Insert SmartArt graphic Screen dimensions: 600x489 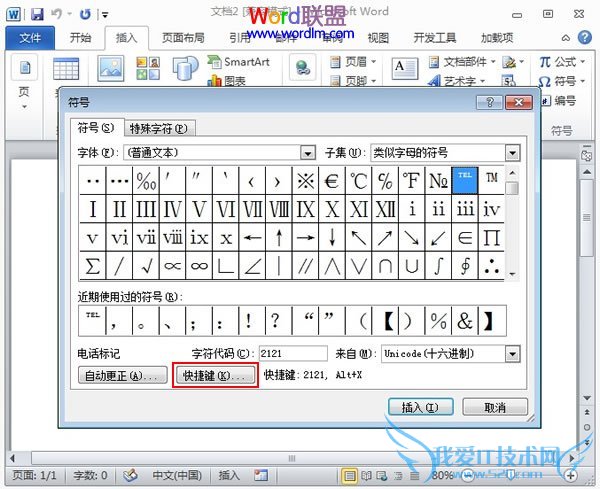tap(239, 61)
